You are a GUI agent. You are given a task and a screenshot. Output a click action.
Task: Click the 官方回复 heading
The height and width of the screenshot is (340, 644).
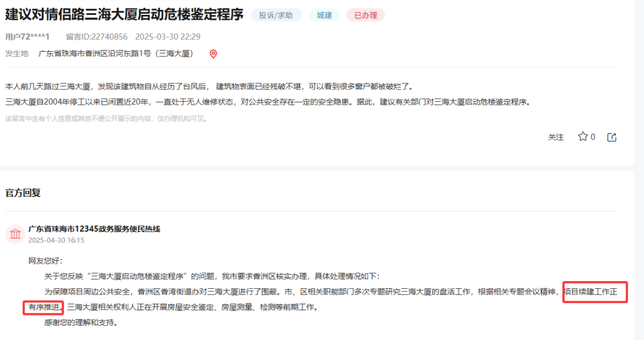tap(23, 193)
